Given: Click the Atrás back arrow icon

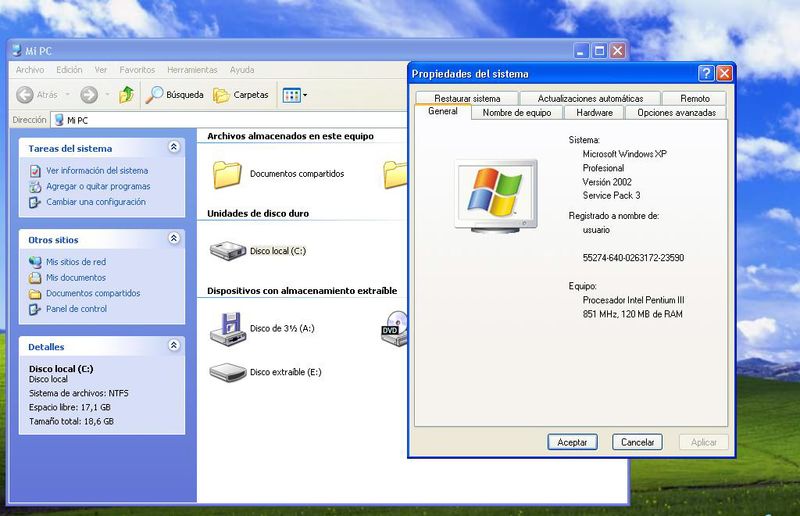Looking at the screenshot, I should tap(24, 94).
